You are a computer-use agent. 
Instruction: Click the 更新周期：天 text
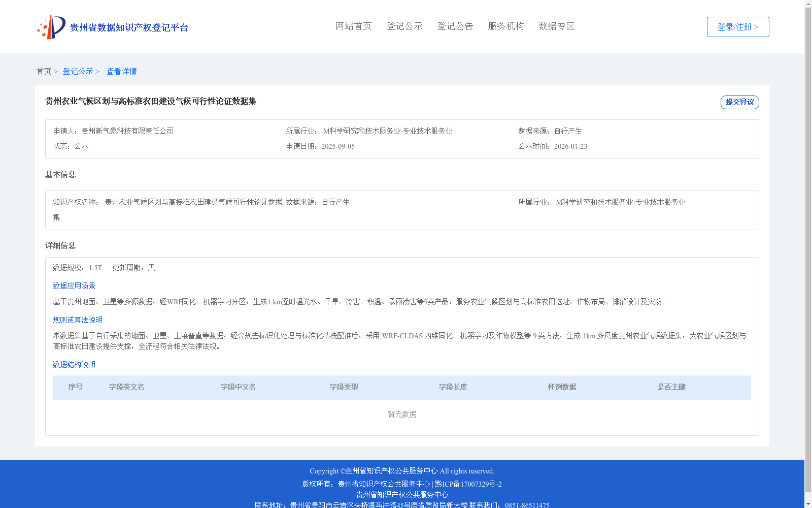coord(133,268)
